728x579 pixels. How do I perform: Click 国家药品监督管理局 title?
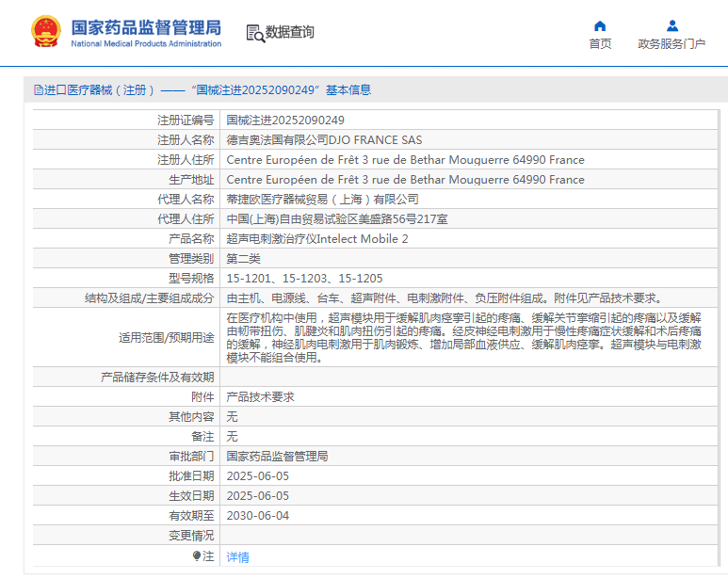[x=146, y=28]
